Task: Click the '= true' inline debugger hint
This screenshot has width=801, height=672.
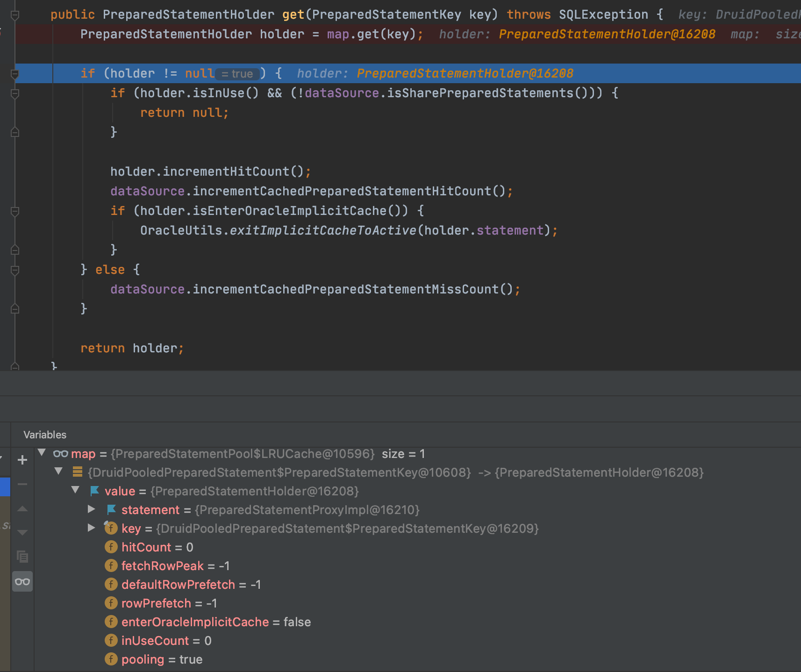Action: (x=237, y=74)
